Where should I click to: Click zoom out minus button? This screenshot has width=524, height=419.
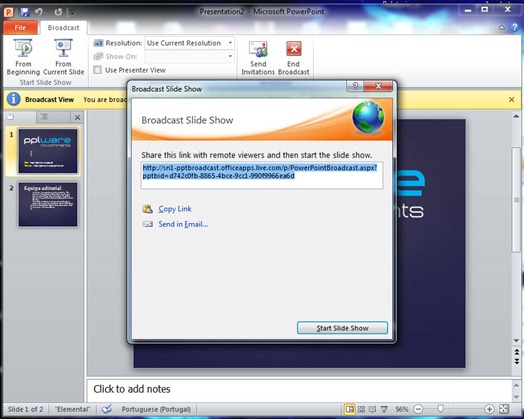click(418, 409)
